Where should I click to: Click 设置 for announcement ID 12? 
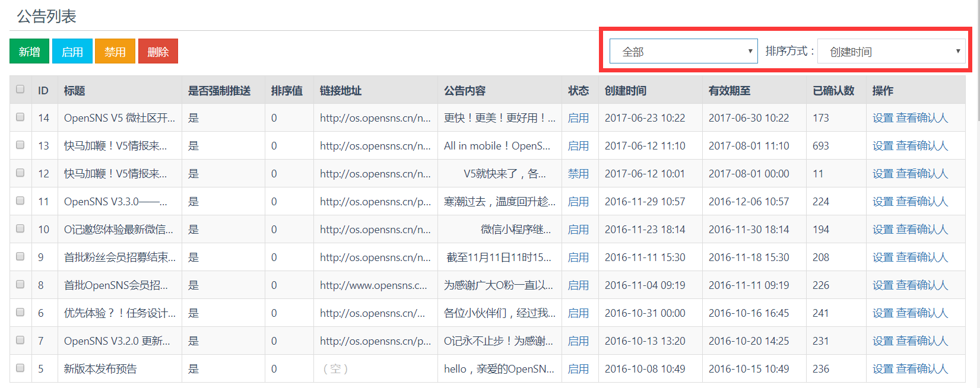tap(883, 174)
